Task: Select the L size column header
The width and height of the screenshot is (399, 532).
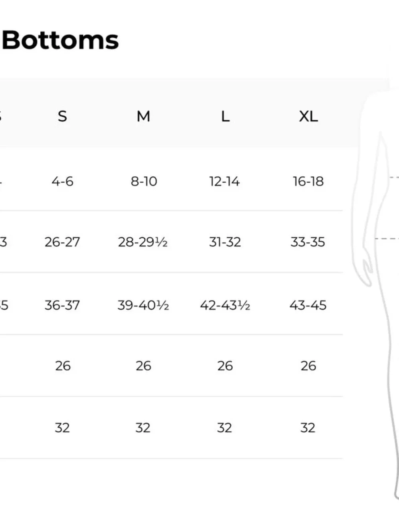Action: click(x=225, y=116)
